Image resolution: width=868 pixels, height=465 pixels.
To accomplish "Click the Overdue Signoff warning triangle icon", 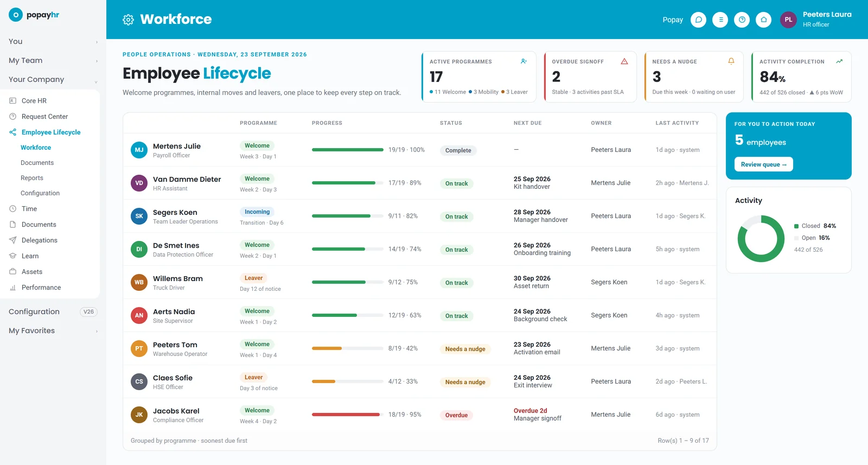I will pyautogui.click(x=624, y=61).
